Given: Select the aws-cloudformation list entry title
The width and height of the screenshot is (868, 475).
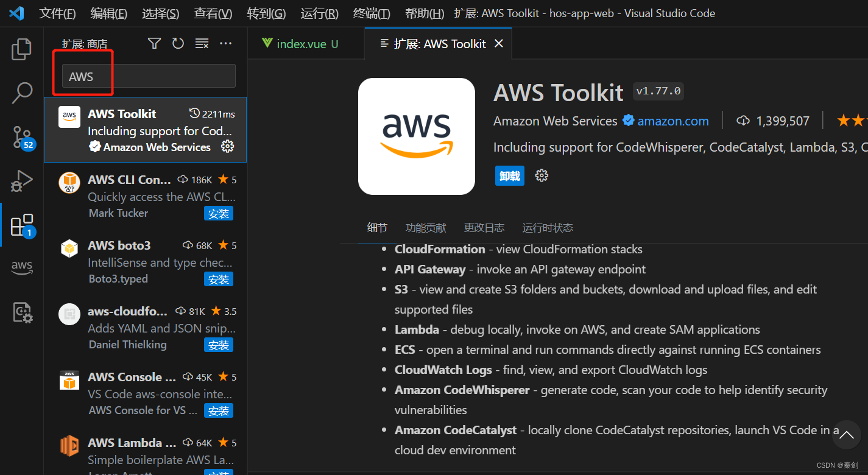Looking at the screenshot, I should [x=127, y=311].
